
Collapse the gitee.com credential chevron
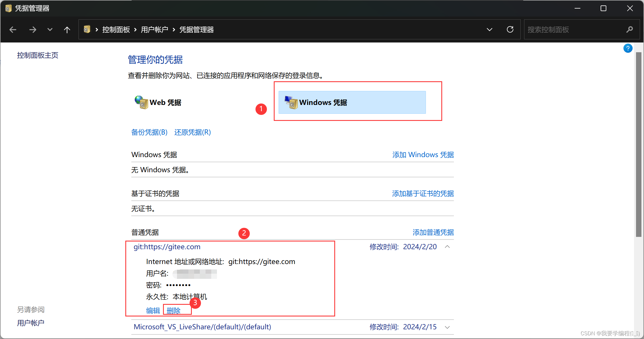tap(447, 247)
